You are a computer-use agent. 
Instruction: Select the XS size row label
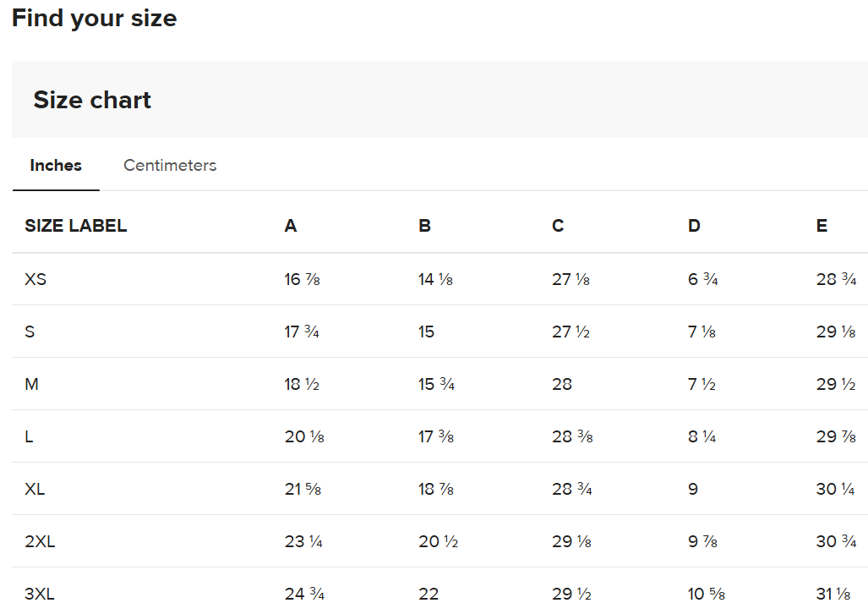(x=35, y=279)
